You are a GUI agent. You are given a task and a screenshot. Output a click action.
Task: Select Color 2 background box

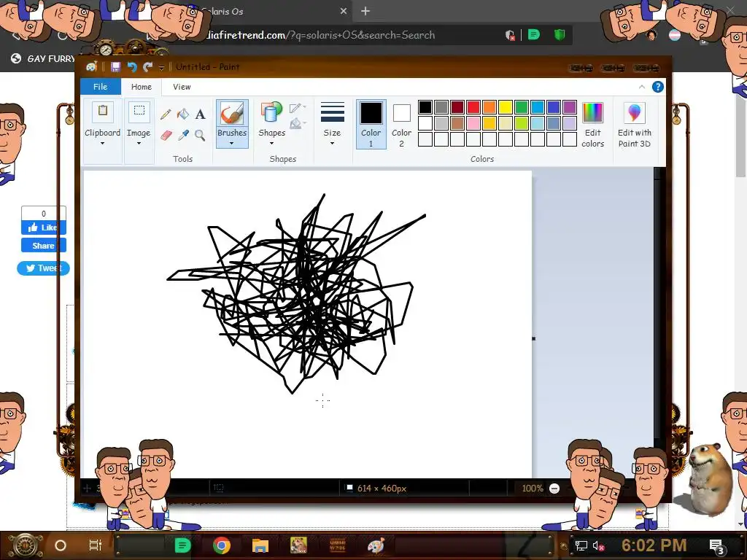(x=401, y=124)
